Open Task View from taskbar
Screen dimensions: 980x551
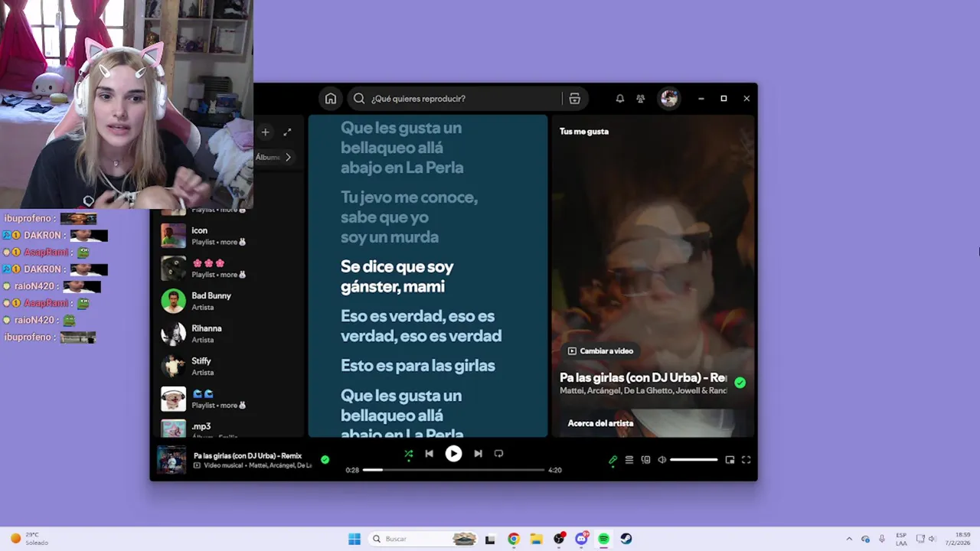(490, 539)
